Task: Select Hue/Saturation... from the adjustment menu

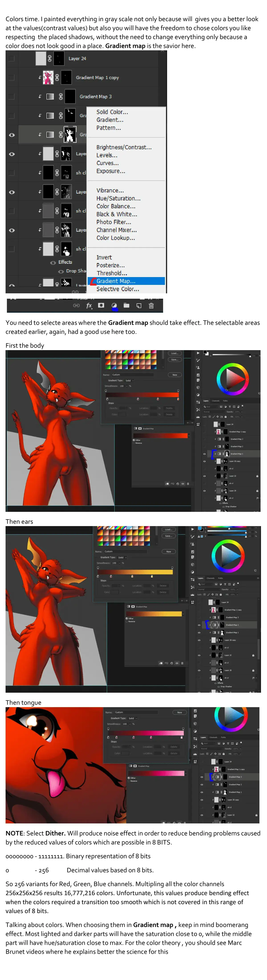Action: point(118,199)
